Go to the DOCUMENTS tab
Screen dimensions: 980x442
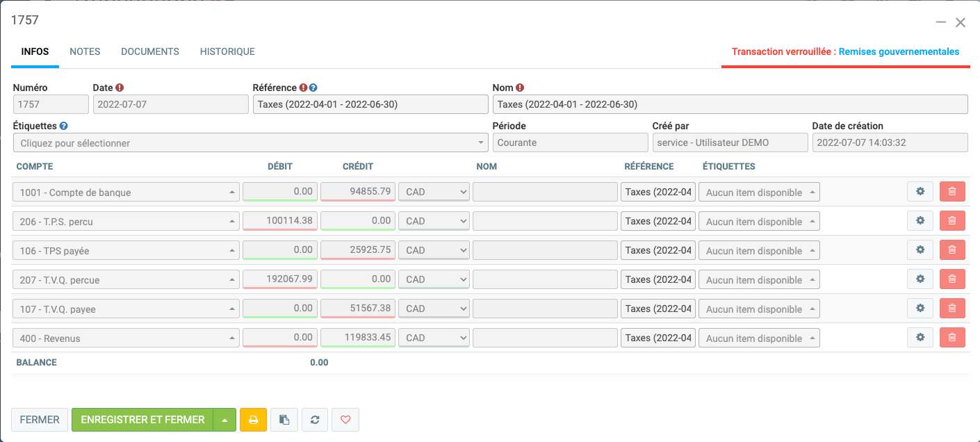150,51
